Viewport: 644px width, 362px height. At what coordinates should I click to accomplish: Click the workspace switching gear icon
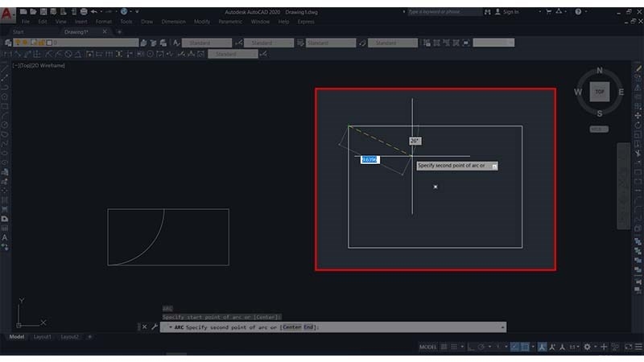tap(588, 347)
